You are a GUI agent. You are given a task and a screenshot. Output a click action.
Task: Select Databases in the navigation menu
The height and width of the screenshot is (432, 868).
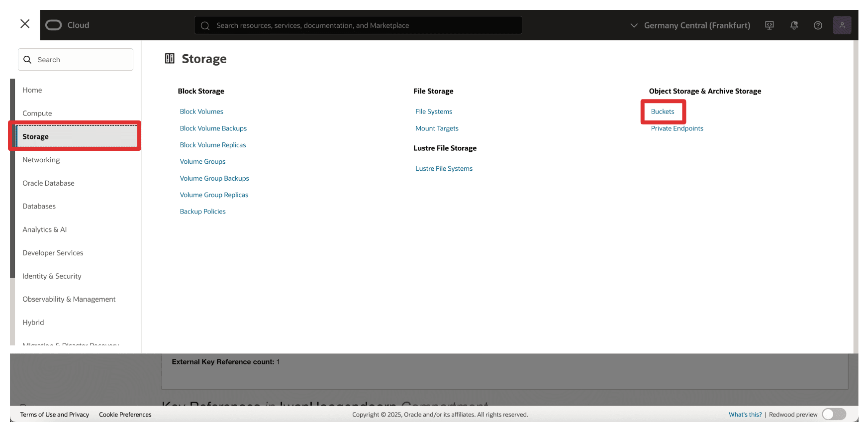click(x=39, y=206)
